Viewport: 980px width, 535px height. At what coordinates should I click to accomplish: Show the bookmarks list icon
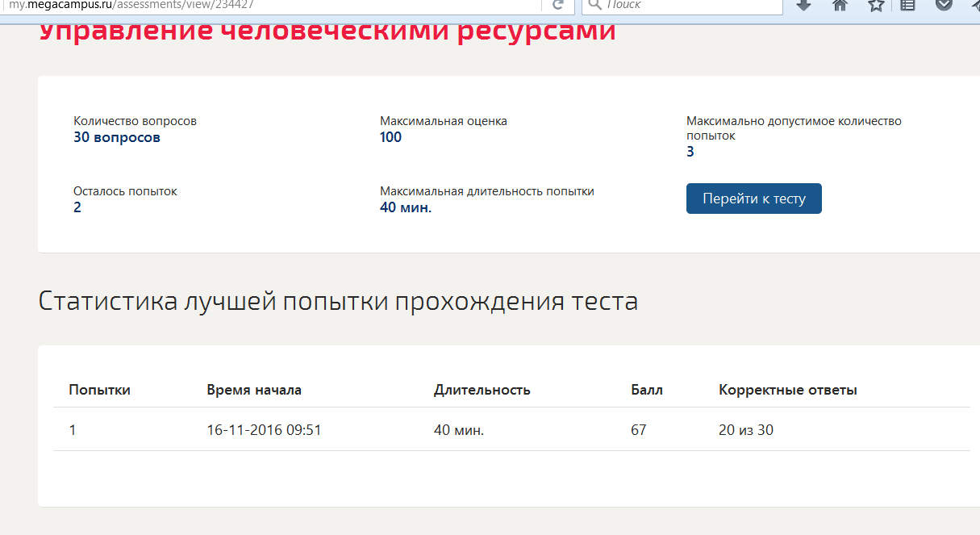click(x=907, y=5)
